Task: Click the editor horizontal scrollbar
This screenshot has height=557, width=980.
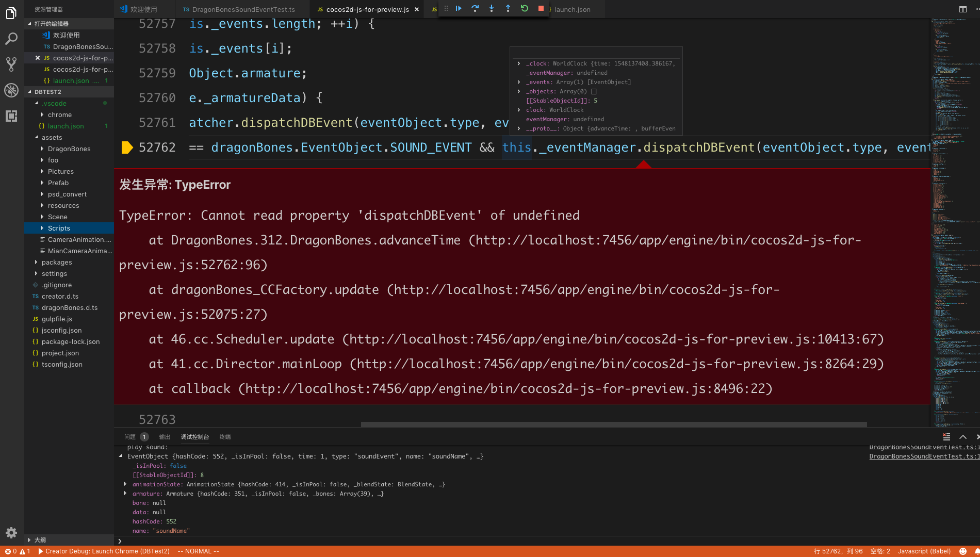Action: 614,424
